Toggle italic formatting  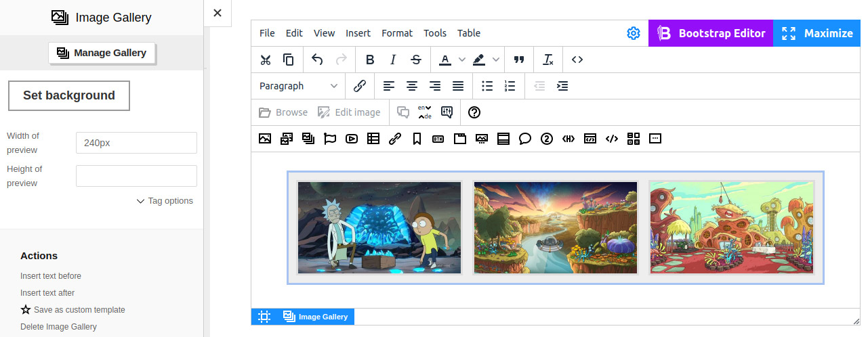393,60
